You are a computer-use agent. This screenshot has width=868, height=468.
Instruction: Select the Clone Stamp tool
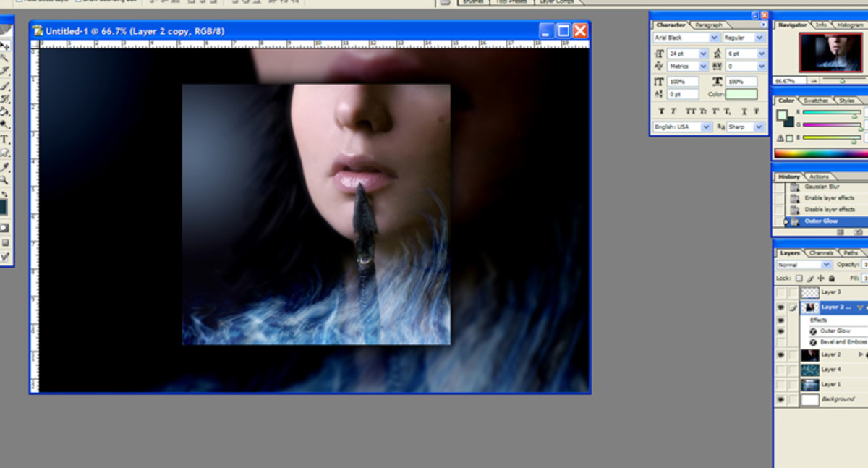[x=6, y=97]
